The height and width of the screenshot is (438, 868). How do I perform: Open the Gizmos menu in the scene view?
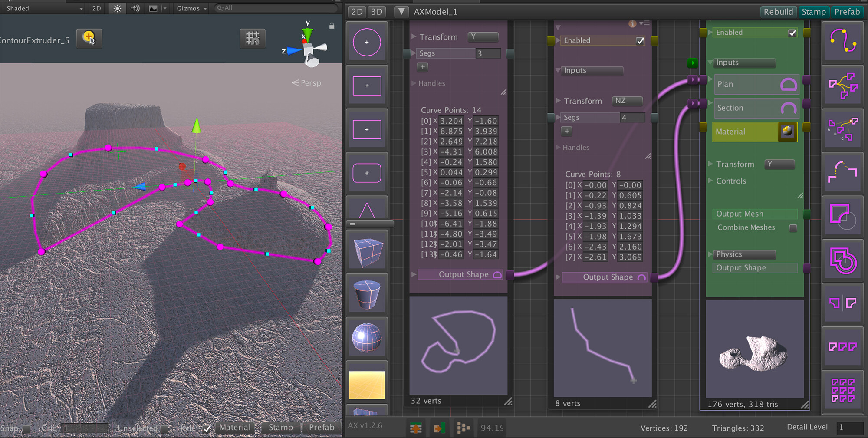click(x=191, y=8)
